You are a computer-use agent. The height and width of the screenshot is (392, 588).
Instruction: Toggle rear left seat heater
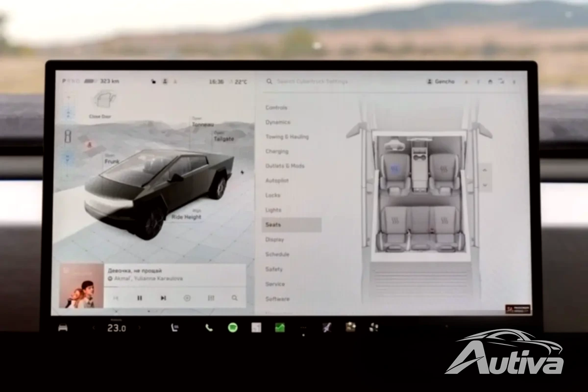[396, 220]
